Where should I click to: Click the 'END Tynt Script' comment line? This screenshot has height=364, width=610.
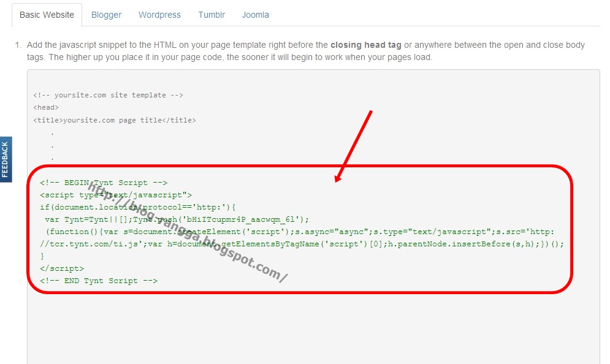coord(99,281)
